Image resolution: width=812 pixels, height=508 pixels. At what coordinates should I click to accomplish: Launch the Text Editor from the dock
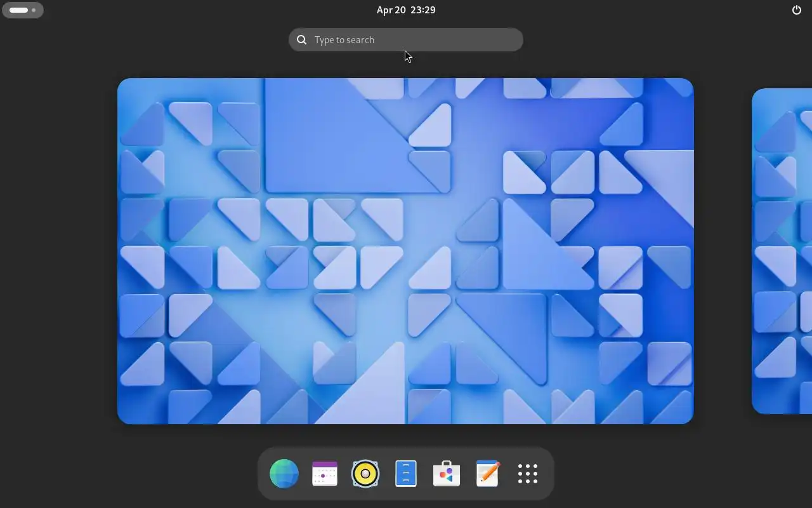[487, 474]
